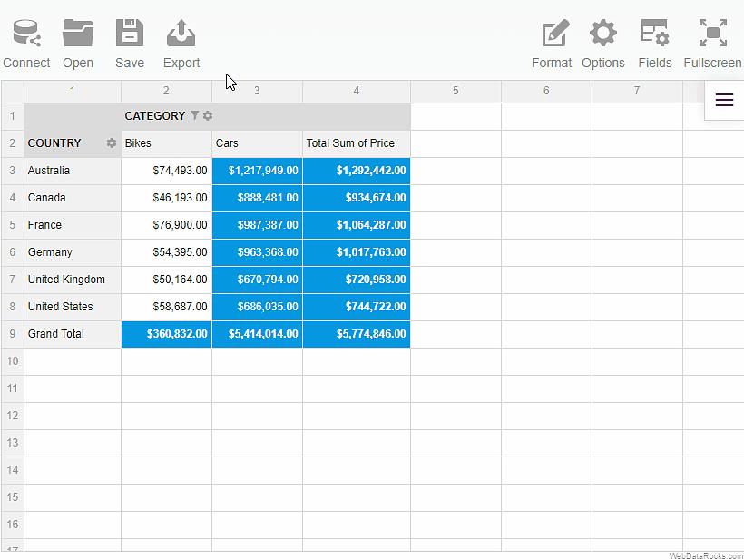Open the Export menu
The height and width of the screenshot is (560, 744).
tap(181, 34)
